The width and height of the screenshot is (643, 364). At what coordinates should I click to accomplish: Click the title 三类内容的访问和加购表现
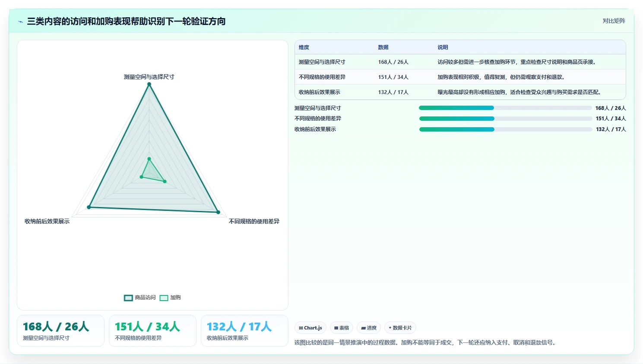coord(126,21)
